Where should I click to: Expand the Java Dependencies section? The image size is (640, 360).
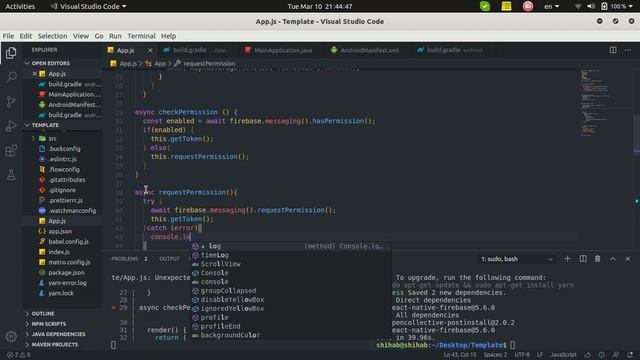pyautogui.click(x=55, y=334)
